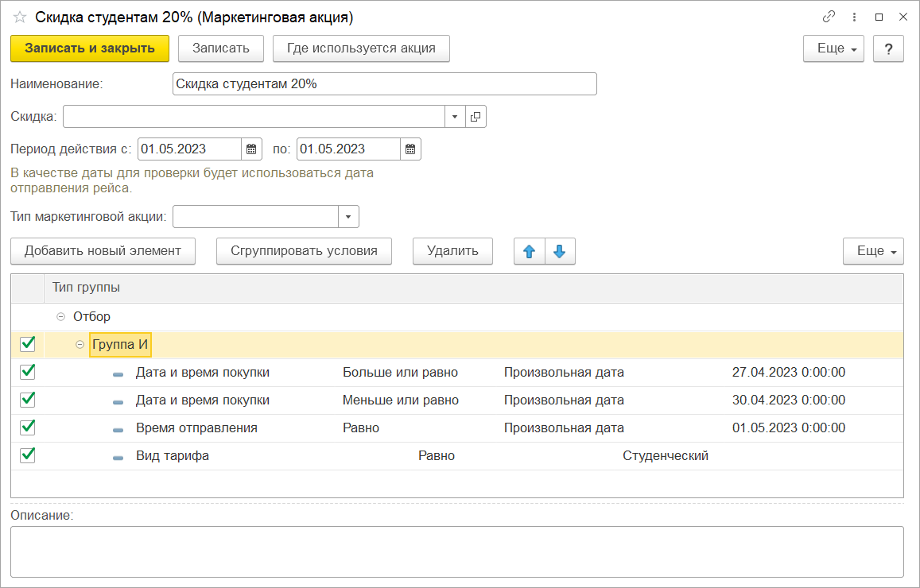Image resolution: width=920 pixels, height=588 pixels.
Task: Click Произвольная дата in Время отправления row
Action: tap(564, 428)
